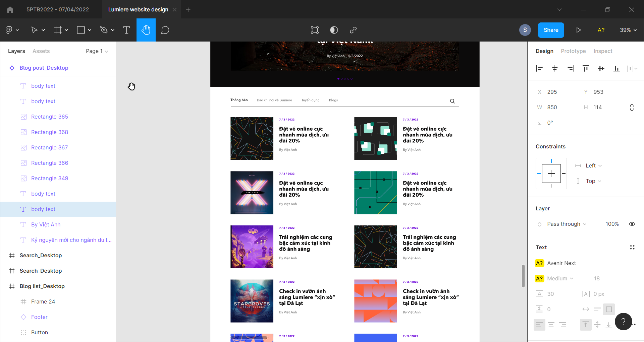
Task: Open Page 1 dropdown
Action: [97, 51]
